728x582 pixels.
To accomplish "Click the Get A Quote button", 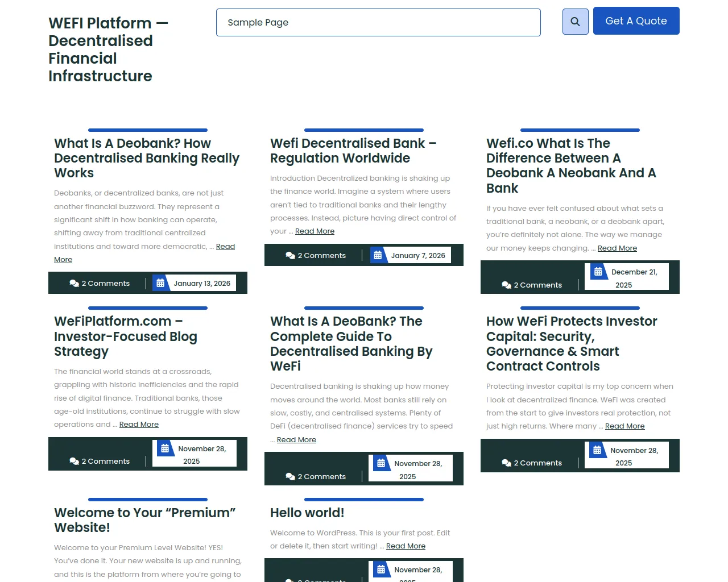I will [636, 21].
